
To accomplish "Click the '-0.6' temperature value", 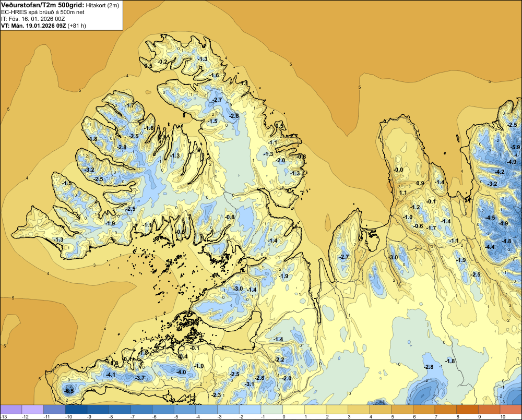I will pos(418,226).
